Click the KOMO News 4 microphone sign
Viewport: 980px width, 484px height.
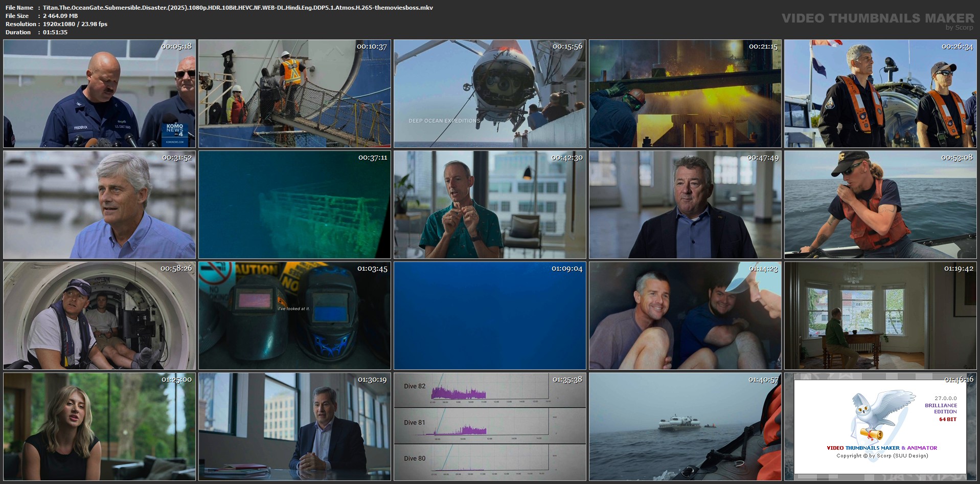[x=175, y=132]
